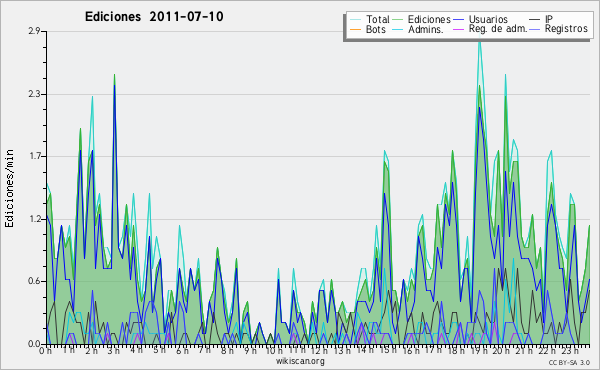Click the '3 h' x-axis label
The width and height of the screenshot is (600, 370).
point(114,351)
